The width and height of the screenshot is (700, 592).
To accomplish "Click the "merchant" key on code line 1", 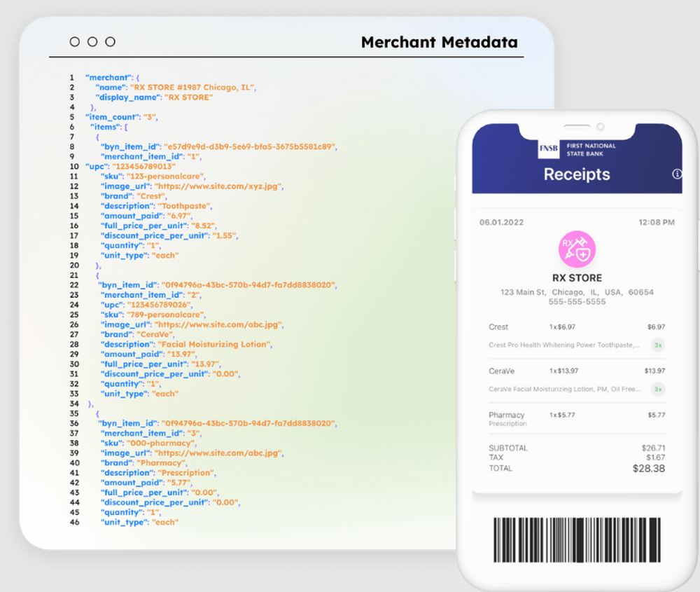I will 108,78.
